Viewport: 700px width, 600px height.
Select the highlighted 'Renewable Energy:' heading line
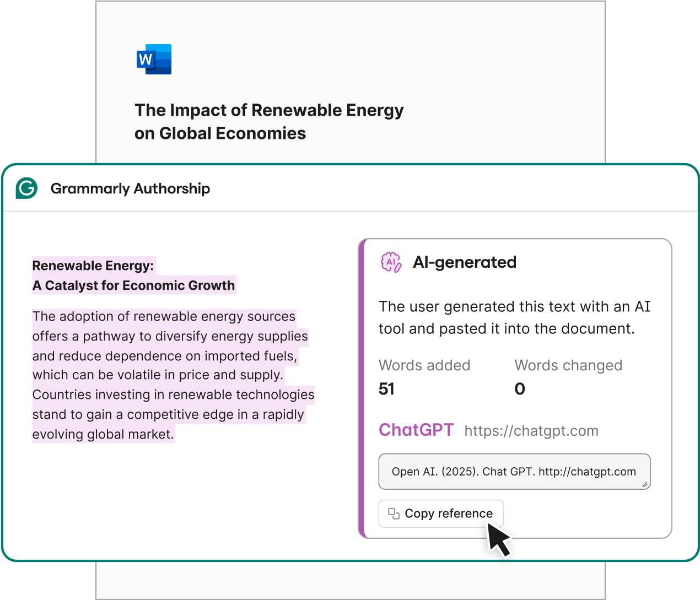[x=93, y=266]
